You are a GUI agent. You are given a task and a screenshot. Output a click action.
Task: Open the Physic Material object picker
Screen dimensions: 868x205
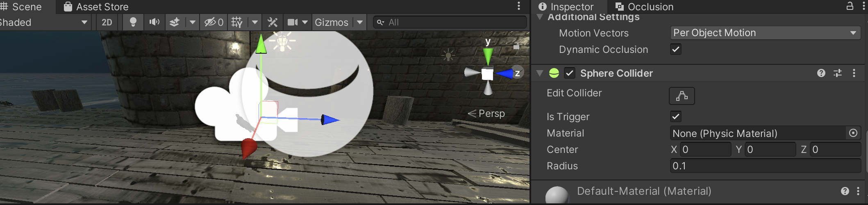[x=853, y=133]
